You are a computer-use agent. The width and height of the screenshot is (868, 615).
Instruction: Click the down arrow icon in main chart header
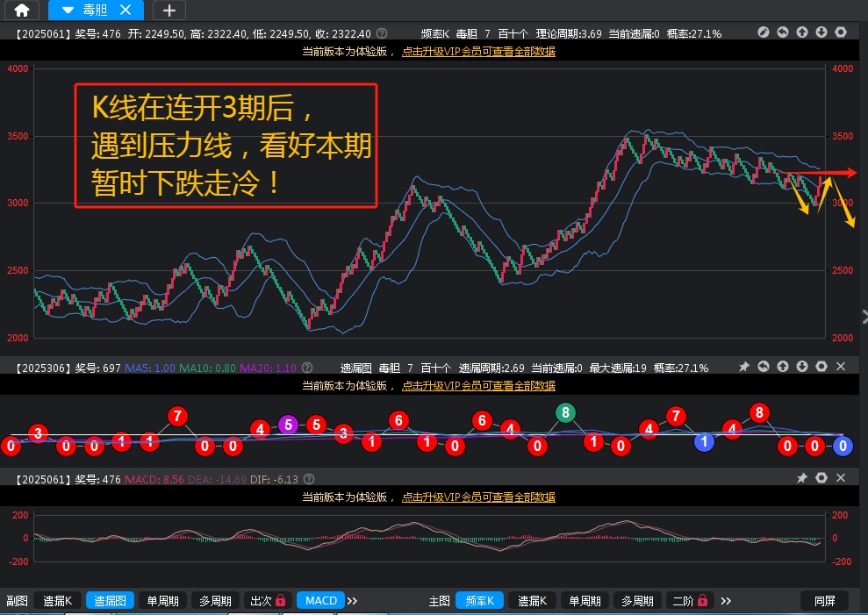pyautogui.click(x=821, y=32)
